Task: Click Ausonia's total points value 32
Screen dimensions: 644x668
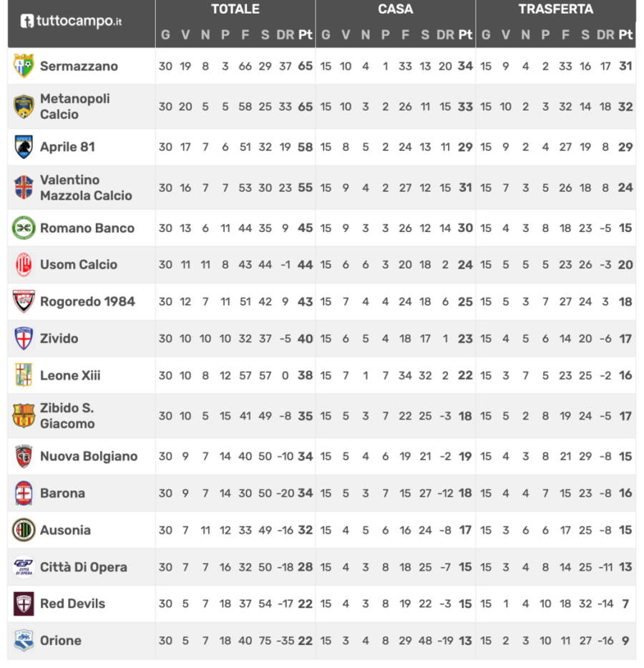Action: 306,531
